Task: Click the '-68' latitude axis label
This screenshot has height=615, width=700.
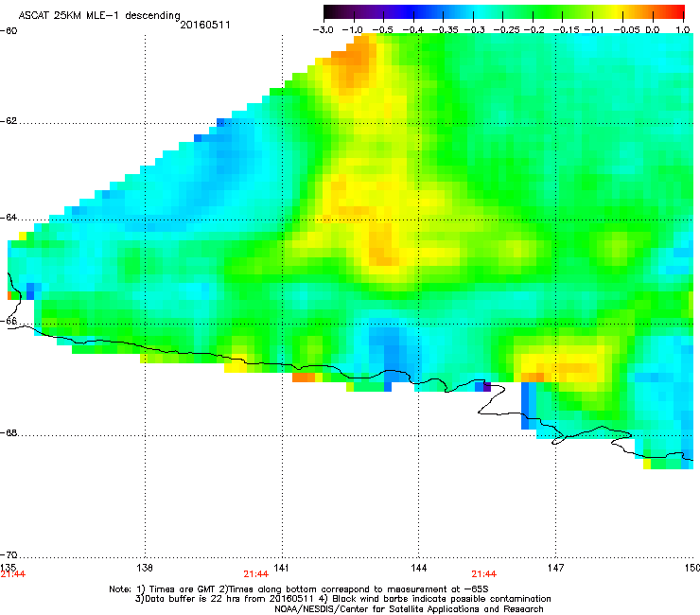Action: [9, 433]
